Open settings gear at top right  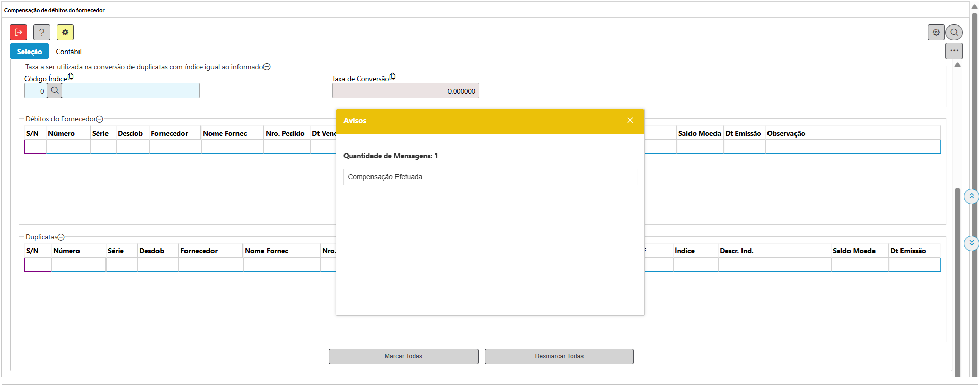coord(936,32)
